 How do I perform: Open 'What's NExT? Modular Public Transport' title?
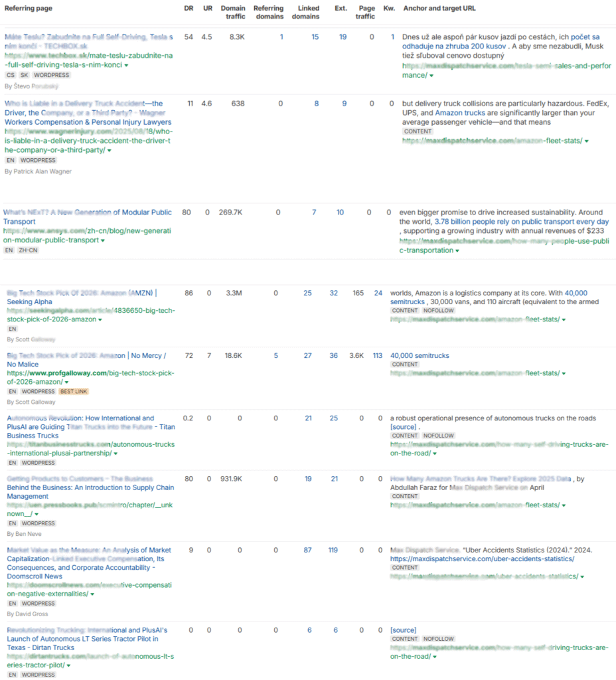(87, 217)
